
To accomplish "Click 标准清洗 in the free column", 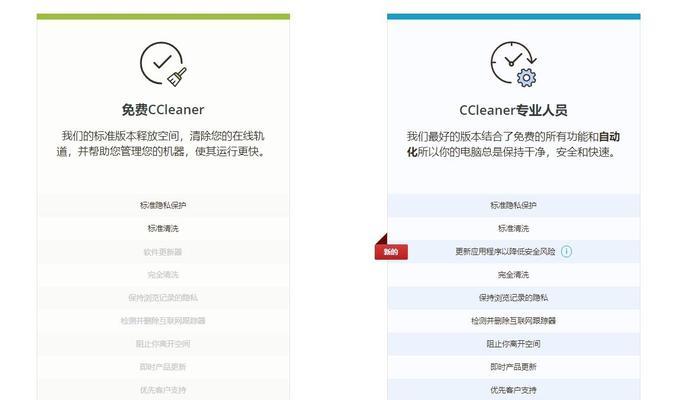I will 163,228.
